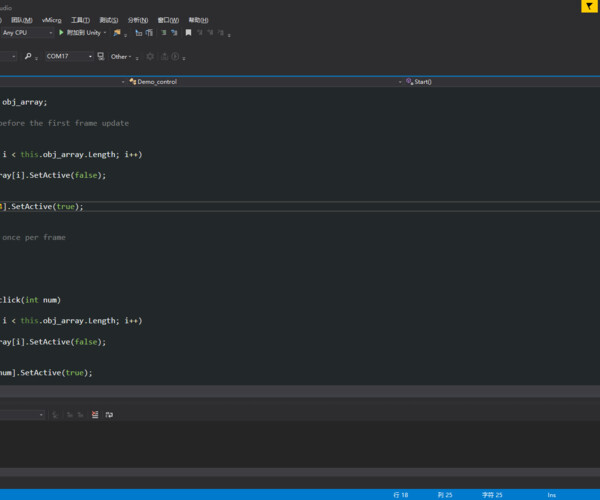Image resolution: width=600 pixels, height=500 pixels.
Task: Click the num].SetActive(true); code line
Action: [46, 373]
